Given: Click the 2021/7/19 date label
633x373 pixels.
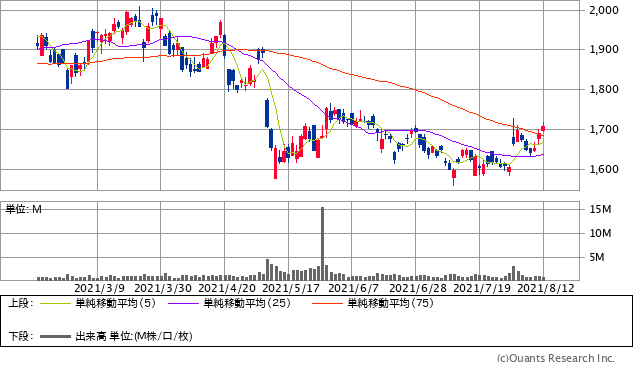Looking at the screenshot, I should (x=482, y=288).
